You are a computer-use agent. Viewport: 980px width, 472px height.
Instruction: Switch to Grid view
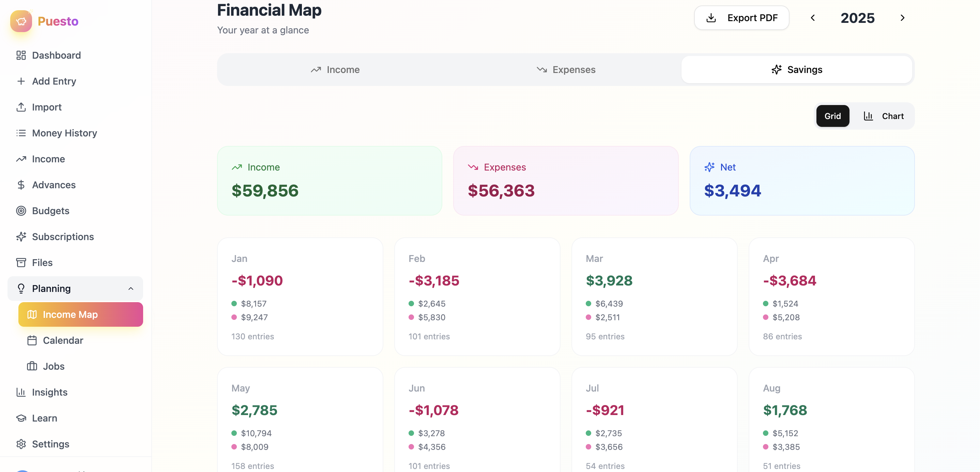point(832,116)
